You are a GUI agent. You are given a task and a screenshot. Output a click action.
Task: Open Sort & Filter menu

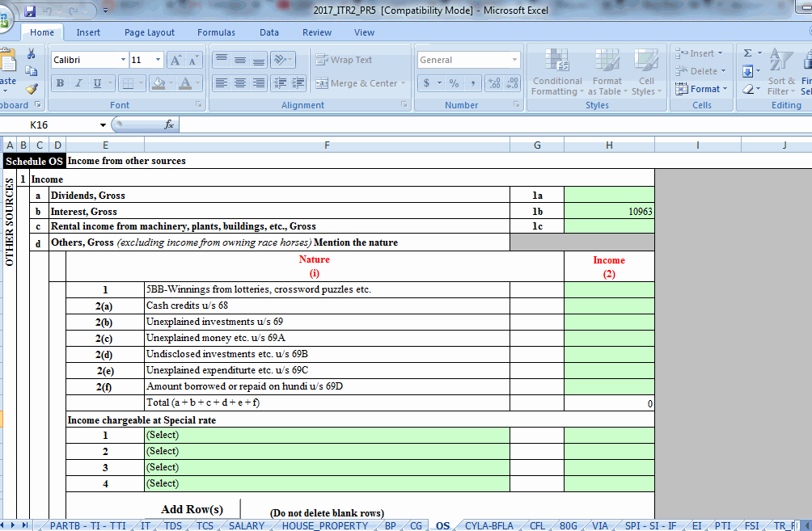coord(781,73)
